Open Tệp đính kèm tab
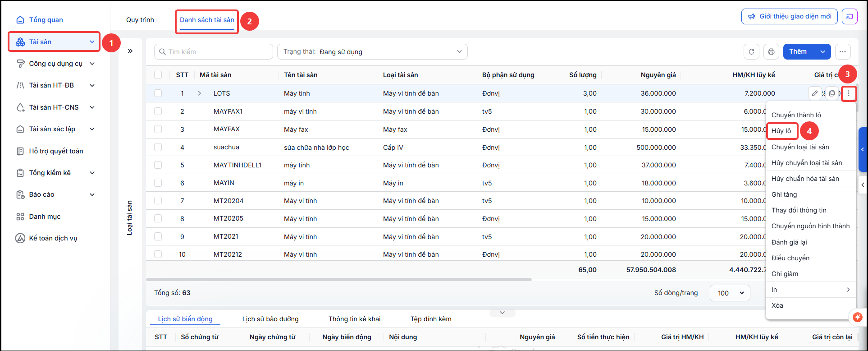Screen dimensions: 868x351 click(x=431, y=319)
